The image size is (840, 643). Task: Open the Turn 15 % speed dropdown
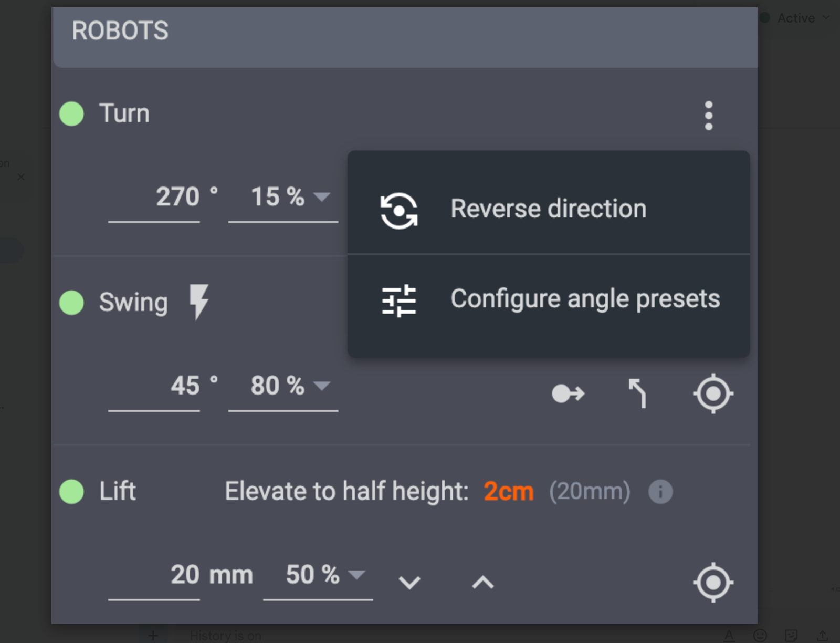pyautogui.click(x=321, y=197)
